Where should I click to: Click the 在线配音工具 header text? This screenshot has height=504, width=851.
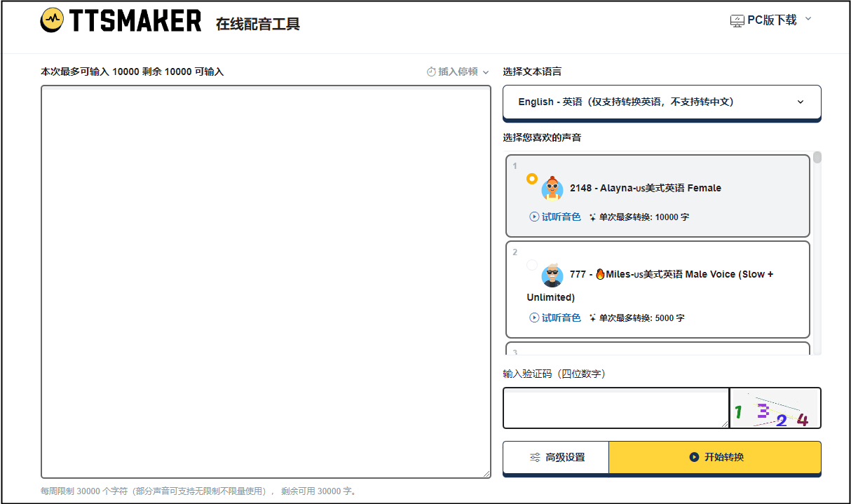[258, 24]
